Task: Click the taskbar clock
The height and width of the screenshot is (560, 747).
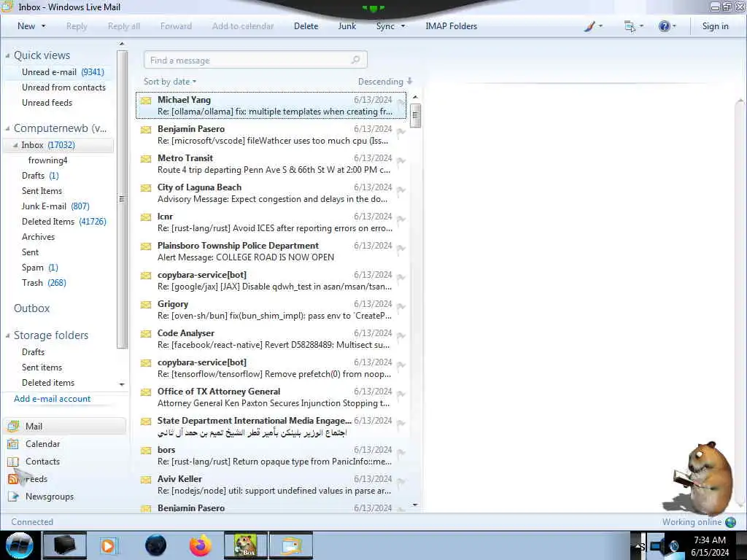Action: pos(710,546)
